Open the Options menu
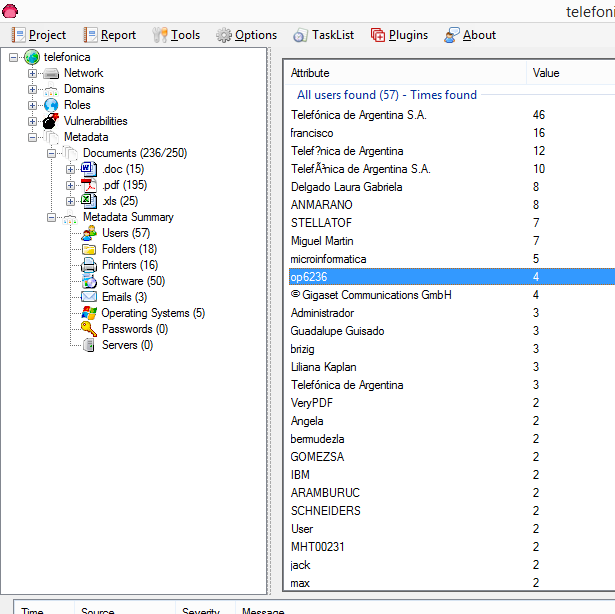 [x=247, y=35]
